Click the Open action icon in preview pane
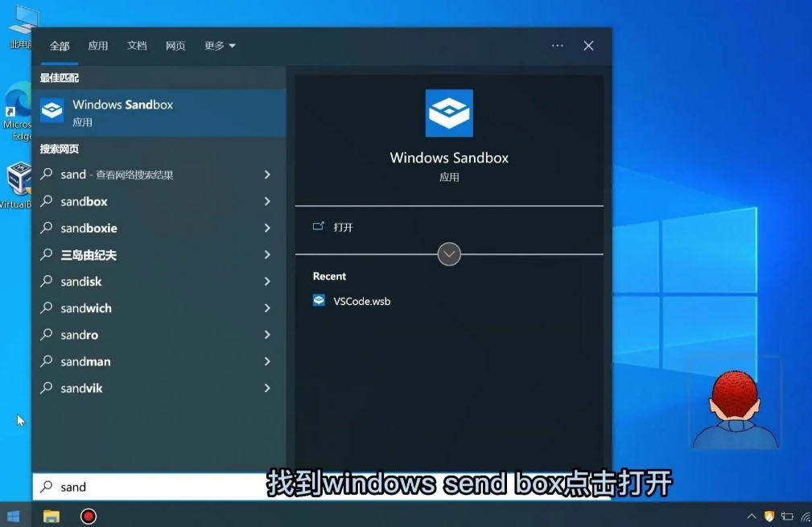This screenshot has width=812, height=527. pos(319,226)
